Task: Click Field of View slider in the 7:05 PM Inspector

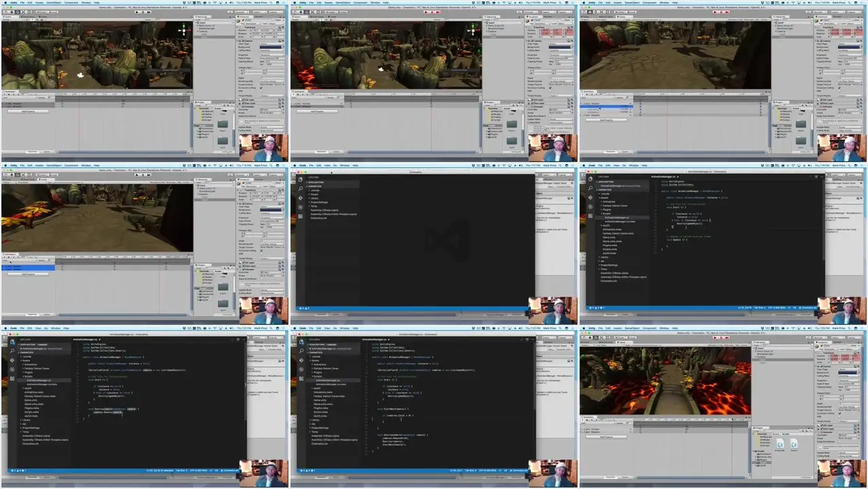Action: coord(267,58)
